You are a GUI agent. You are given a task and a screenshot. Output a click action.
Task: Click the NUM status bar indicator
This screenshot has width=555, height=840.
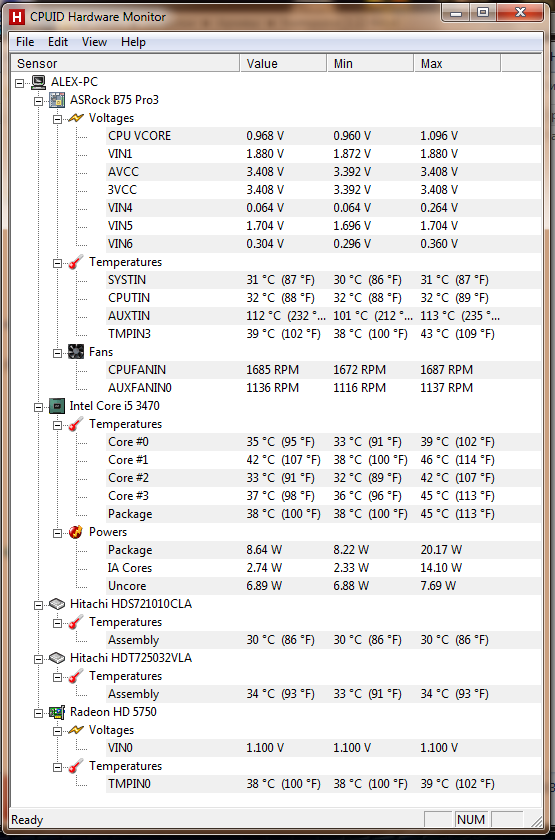pyautogui.click(x=471, y=820)
